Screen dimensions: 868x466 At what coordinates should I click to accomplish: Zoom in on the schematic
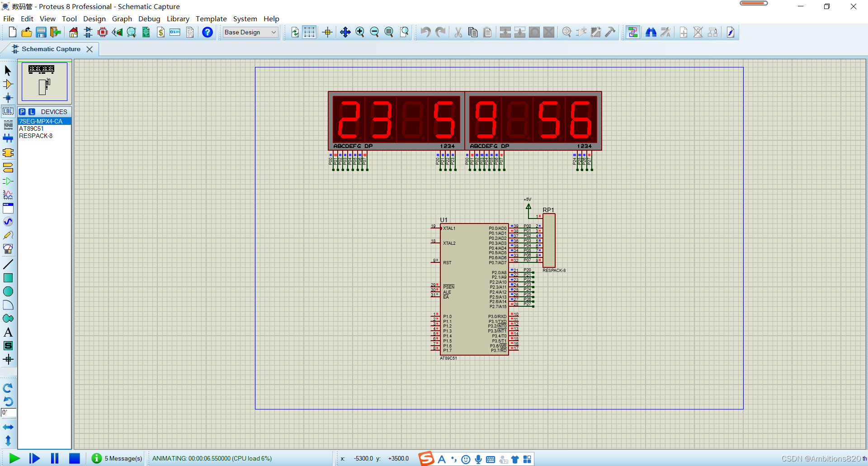coord(360,32)
